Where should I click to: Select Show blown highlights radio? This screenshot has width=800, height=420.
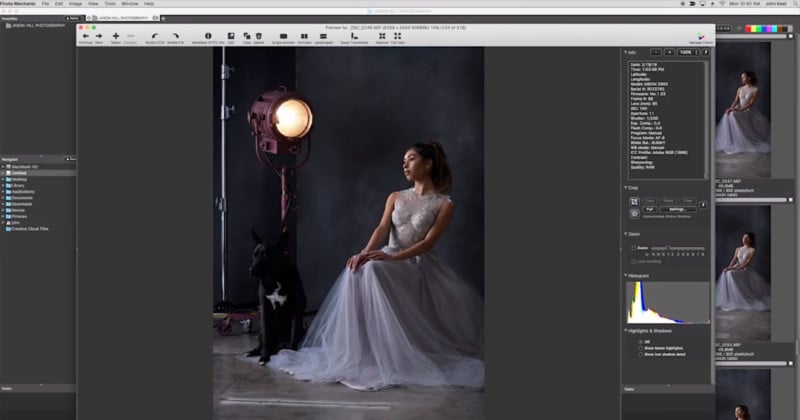(x=641, y=348)
